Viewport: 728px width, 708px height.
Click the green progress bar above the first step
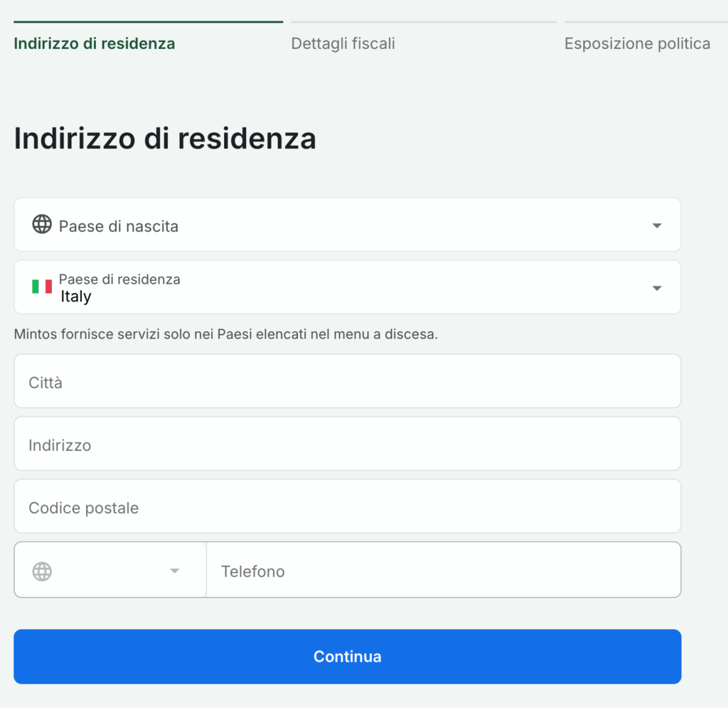(148, 22)
